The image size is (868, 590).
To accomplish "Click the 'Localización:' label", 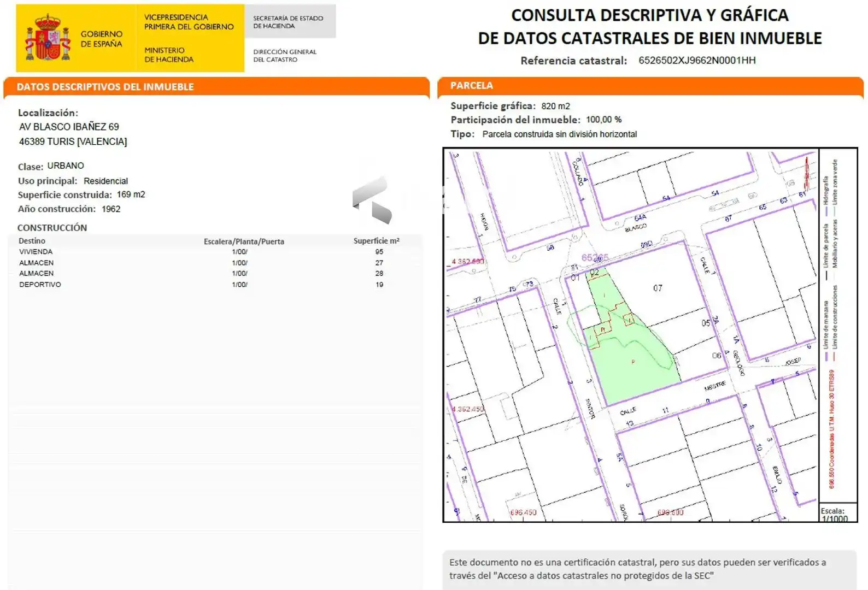I will (48, 113).
